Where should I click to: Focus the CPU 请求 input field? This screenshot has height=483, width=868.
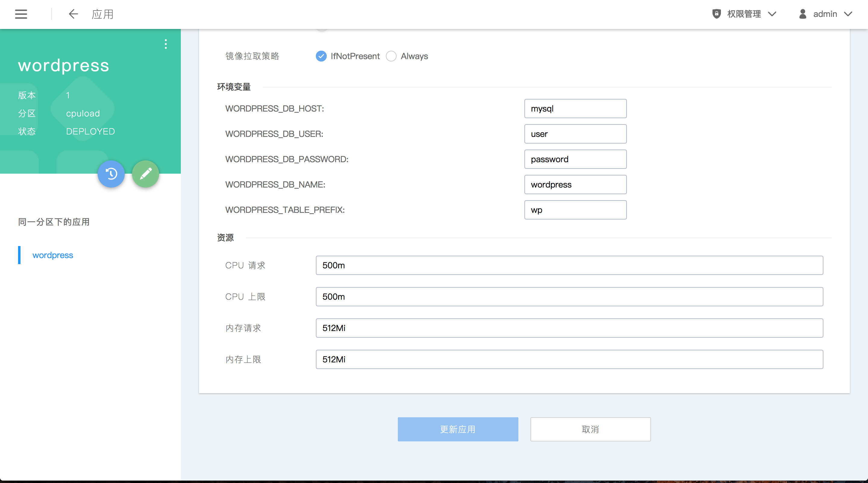(569, 265)
